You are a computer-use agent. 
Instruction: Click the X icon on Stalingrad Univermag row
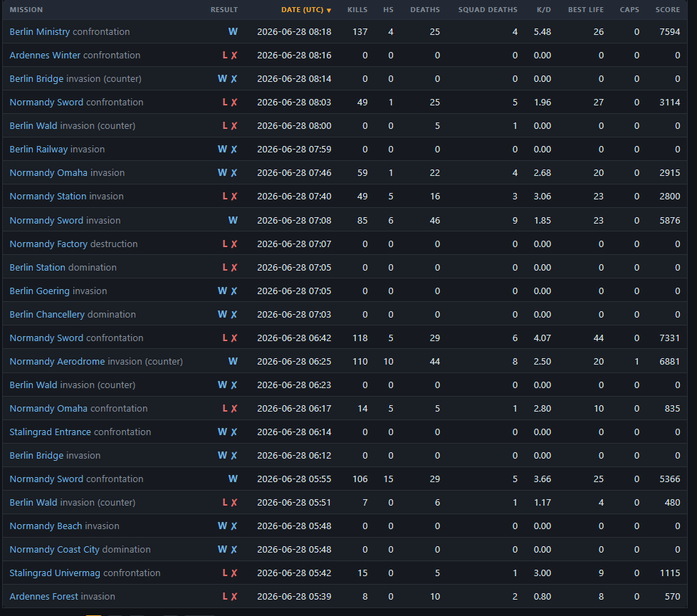(x=234, y=573)
